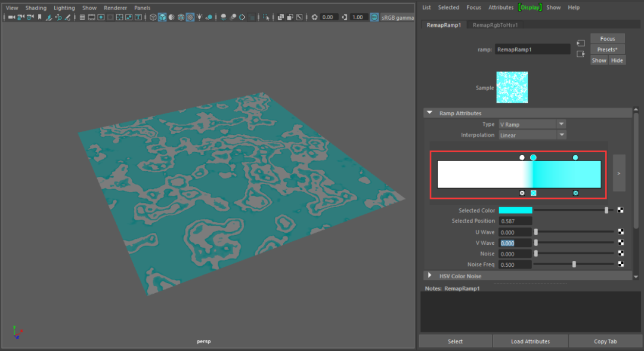Image resolution: width=644 pixels, height=351 pixels.
Task: Toggle the Film Gate icon
Action: pyautogui.click(x=92, y=17)
